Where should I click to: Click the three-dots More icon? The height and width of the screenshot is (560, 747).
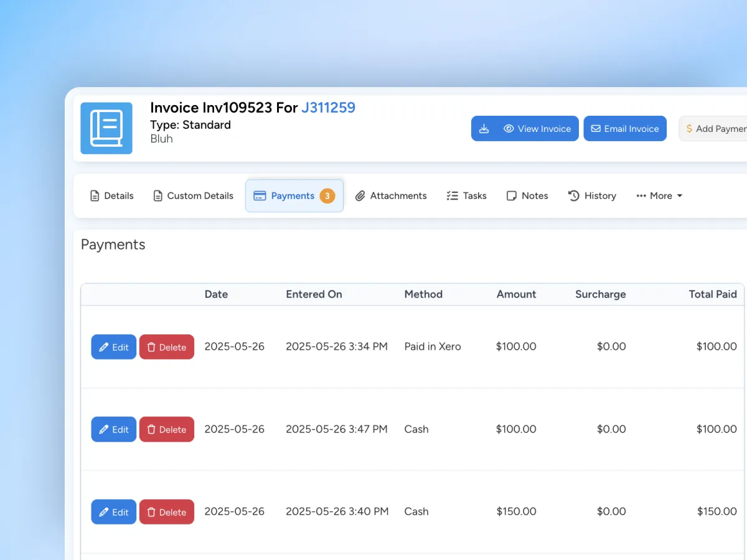[x=641, y=196]
